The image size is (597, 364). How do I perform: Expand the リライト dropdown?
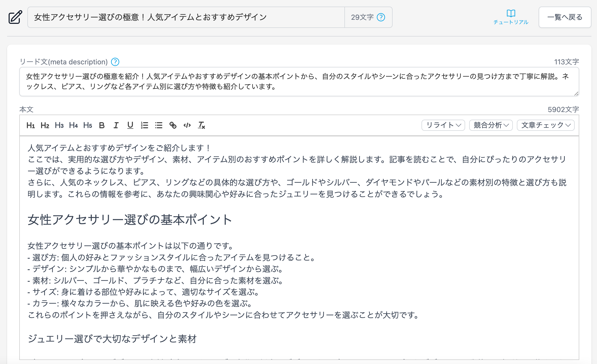(x=443, y=125)
